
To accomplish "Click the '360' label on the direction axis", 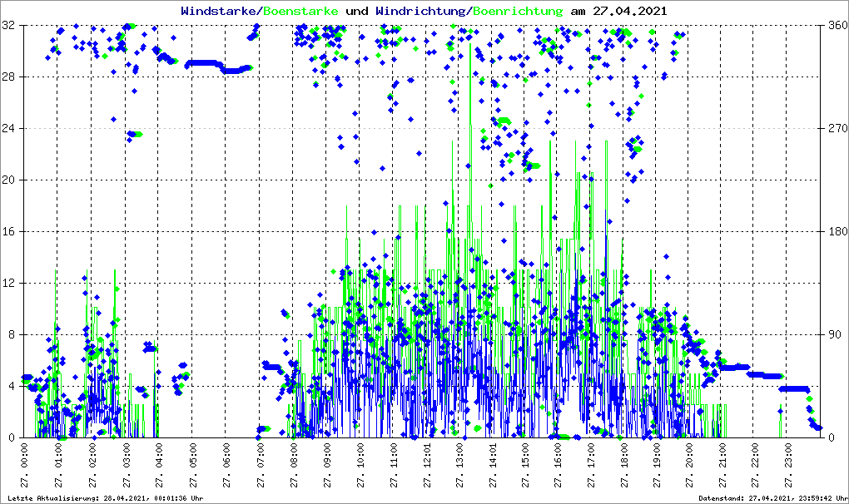I will [x=838, y=26].
